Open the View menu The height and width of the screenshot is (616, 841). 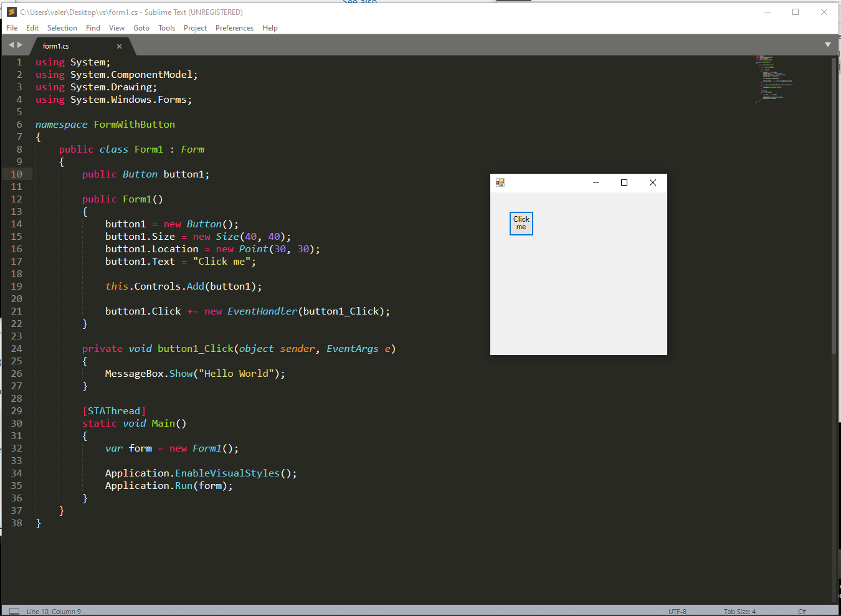coord(116,28)
